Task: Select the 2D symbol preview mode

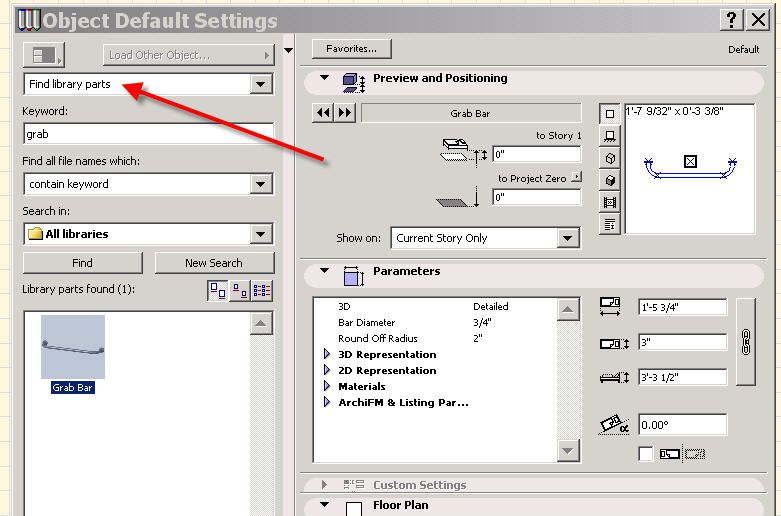Action: pos(610,114)
